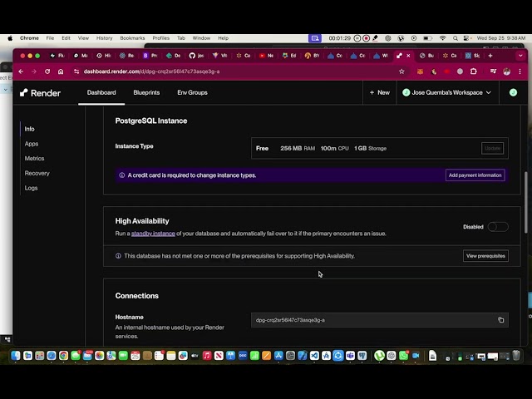Screen dimensions: 532x399
Task: Open the Profiles menu in menu bar
Action: click(160, 38)
